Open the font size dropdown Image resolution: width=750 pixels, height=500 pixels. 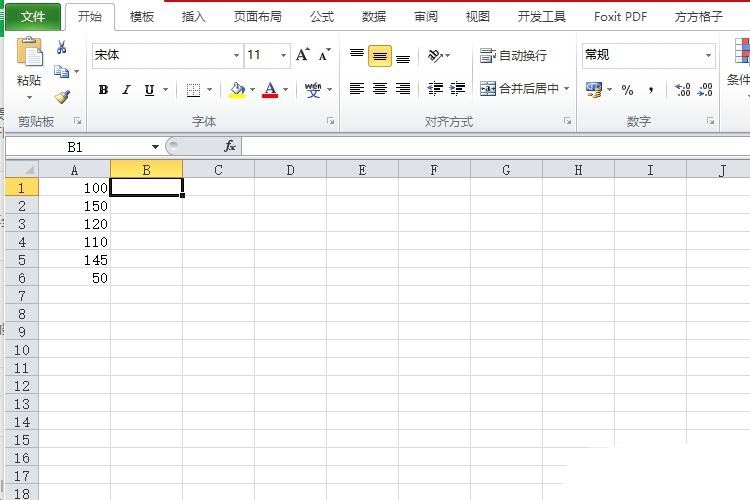coord(284,56)
